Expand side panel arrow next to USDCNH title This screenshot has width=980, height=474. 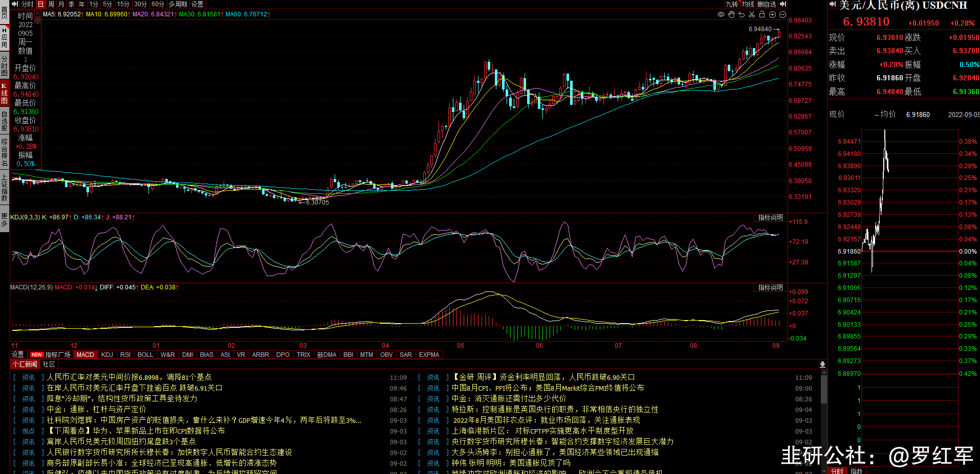(x=833, y=5)
